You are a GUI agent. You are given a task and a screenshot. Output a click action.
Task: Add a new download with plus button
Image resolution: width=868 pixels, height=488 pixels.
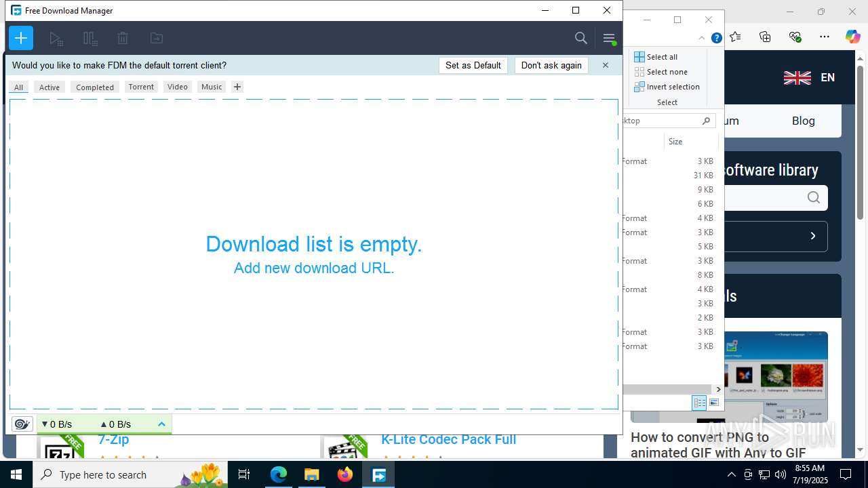(x=21, y=38)
